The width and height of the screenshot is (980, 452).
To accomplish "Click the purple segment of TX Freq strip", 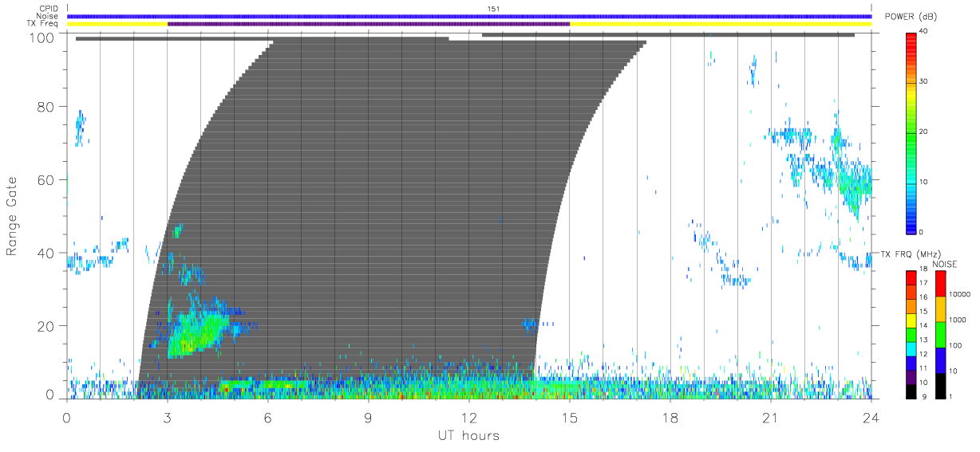I will (x=369, y=24).
